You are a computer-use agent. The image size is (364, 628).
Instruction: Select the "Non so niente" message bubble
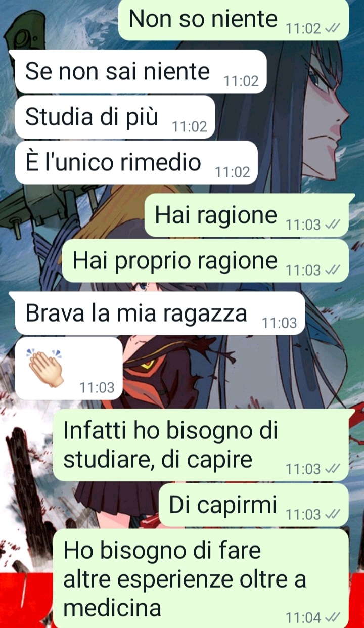pyautogui.click(x=234, y=20)
